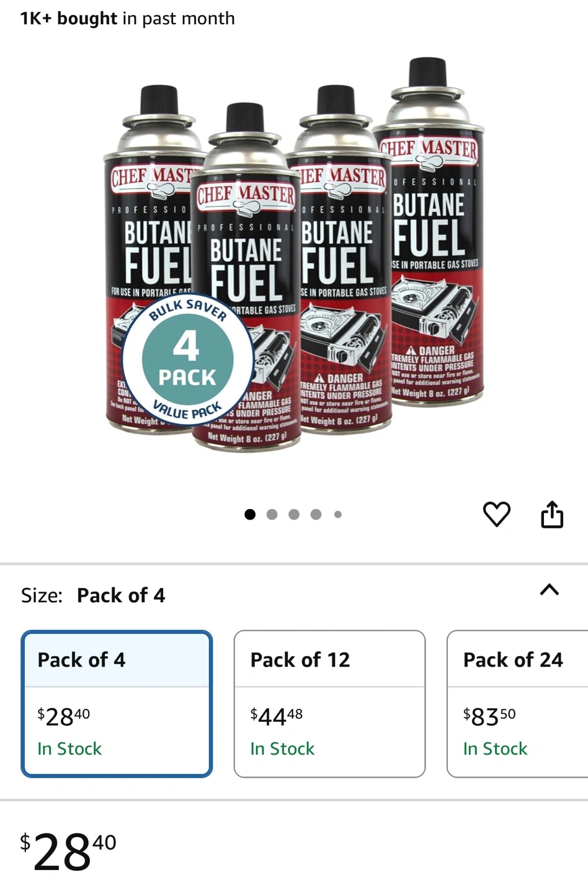Tap the $44.48 price in Pack of 12
The height and width of the screenshot is (893, 588).
[277, 716]
